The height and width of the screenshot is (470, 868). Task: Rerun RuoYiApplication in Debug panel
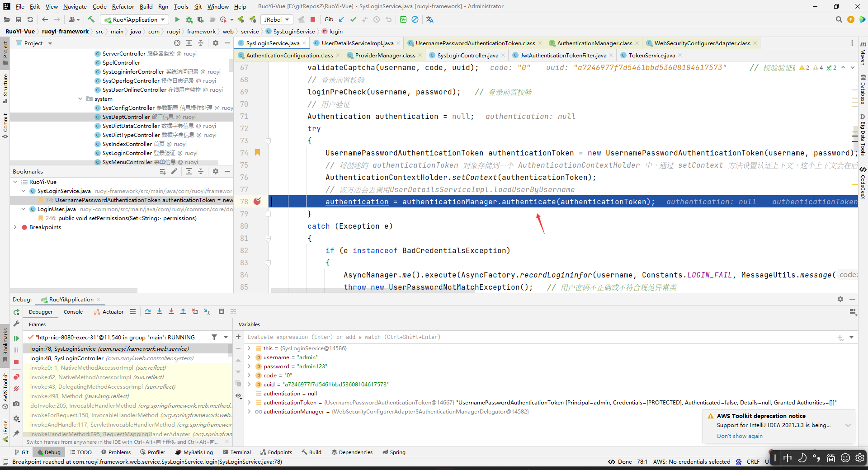[x=16, y=312]
